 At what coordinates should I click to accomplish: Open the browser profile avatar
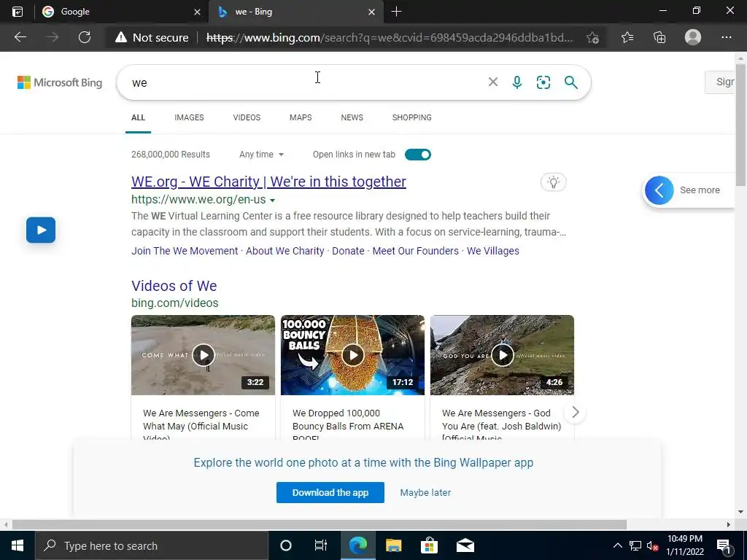tap(693, 37)
